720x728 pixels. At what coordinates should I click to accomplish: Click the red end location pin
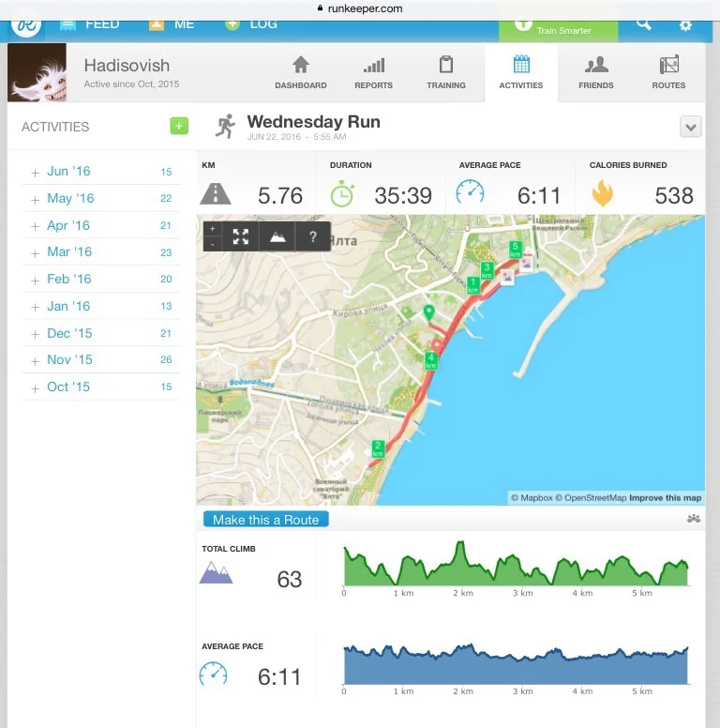pos(437,346)
